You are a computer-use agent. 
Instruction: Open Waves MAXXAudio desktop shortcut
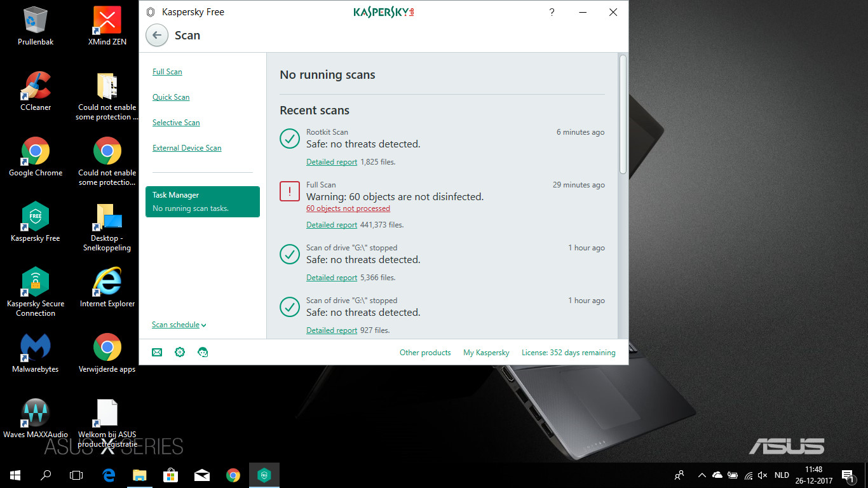point(36,419)
